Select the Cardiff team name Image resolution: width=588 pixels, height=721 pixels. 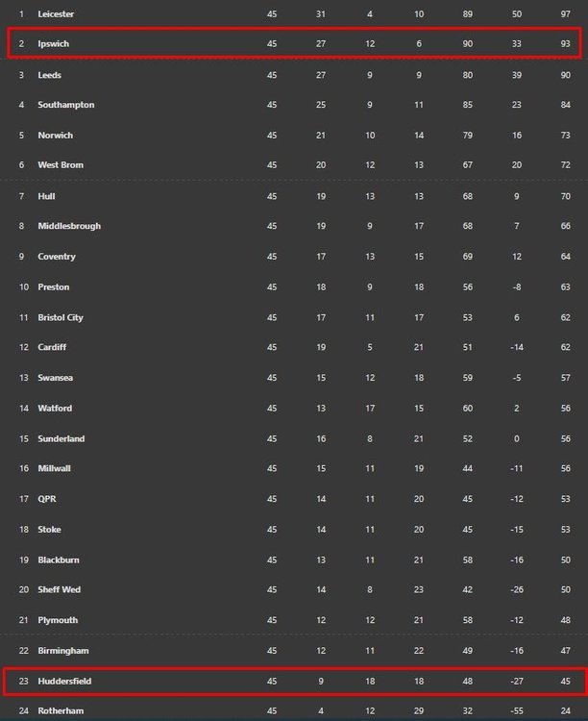(x=52, y=347)
